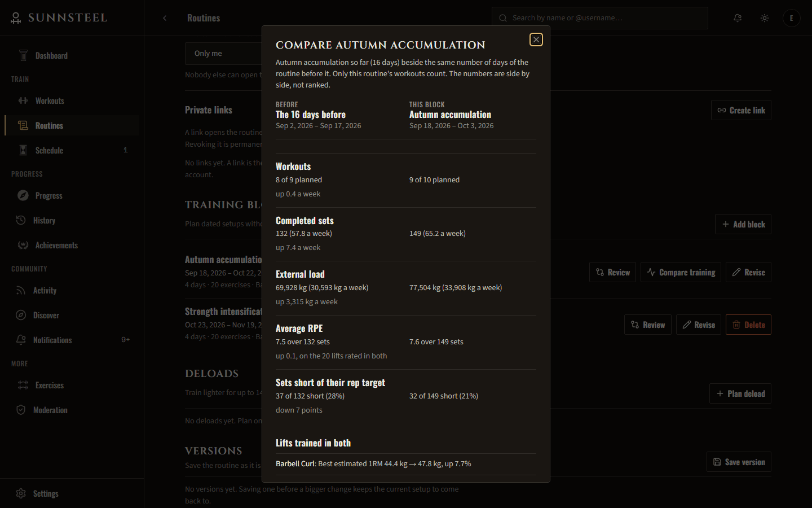Open the user avatar menu E
This screenshot has width=812, height=508.
pos(792,18)
